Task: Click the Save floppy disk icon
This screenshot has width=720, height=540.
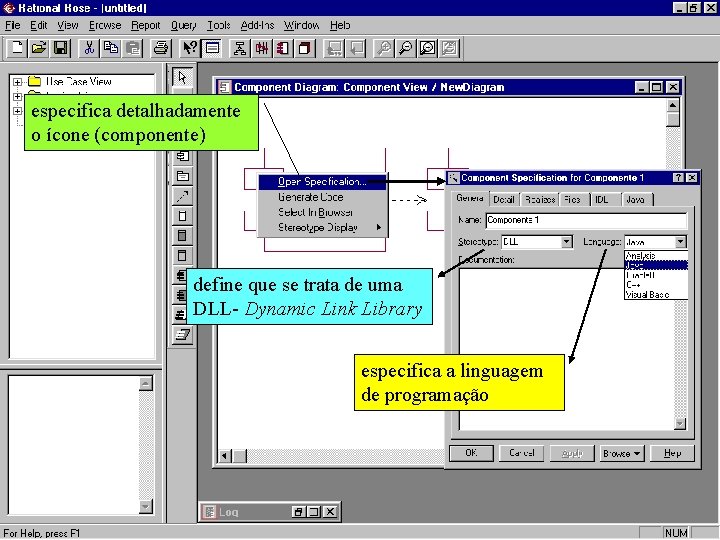Action: coord(61,48)
